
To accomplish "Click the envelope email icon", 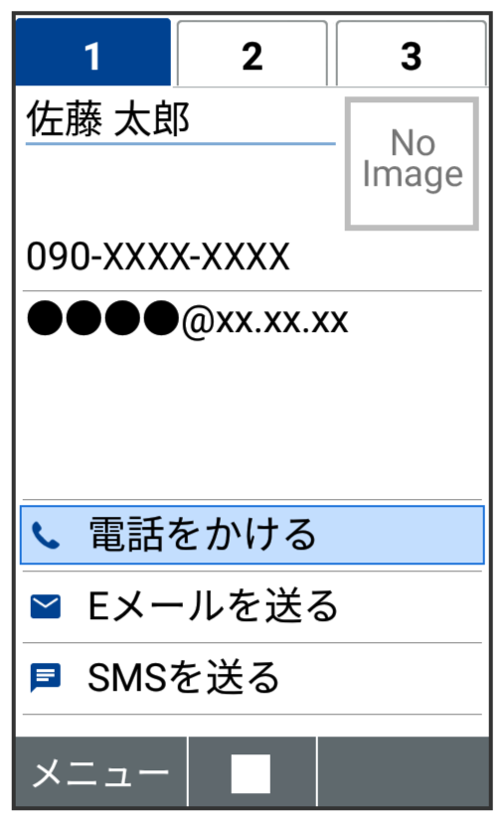I will [46, 606].
